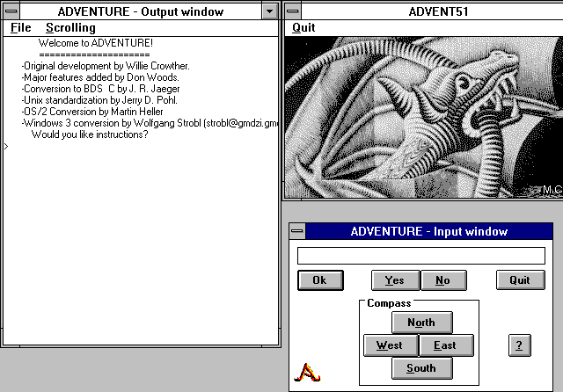Screen dimensions: 563x392
Task: Click the question mark help button
Action: (x=519, y=345)
